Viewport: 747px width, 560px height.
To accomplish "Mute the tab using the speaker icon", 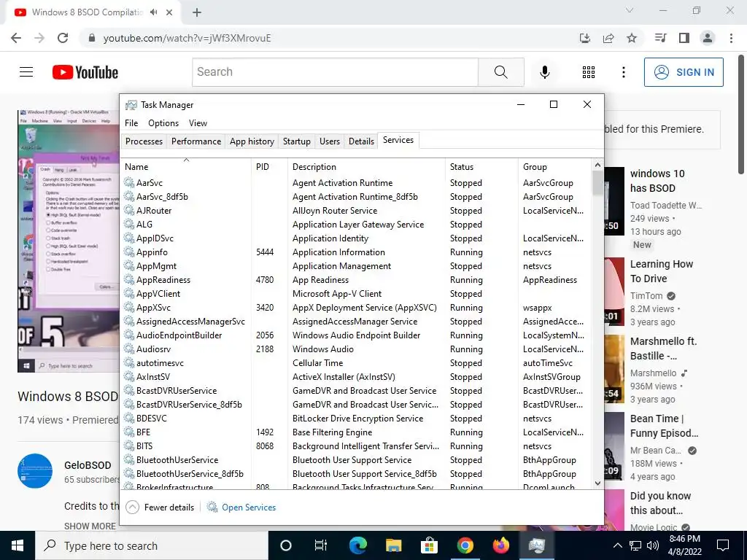I will 153,12.
